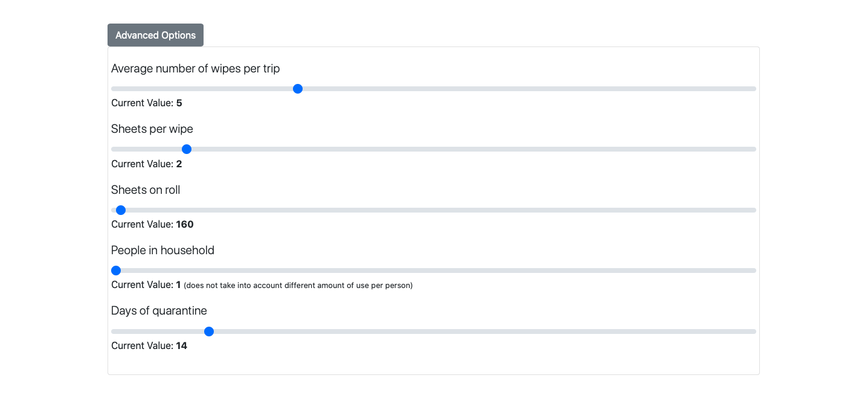Click the current value 5 readout
Image resolution: width=868 pixels, height=407 pixels.
click(179, 103)
